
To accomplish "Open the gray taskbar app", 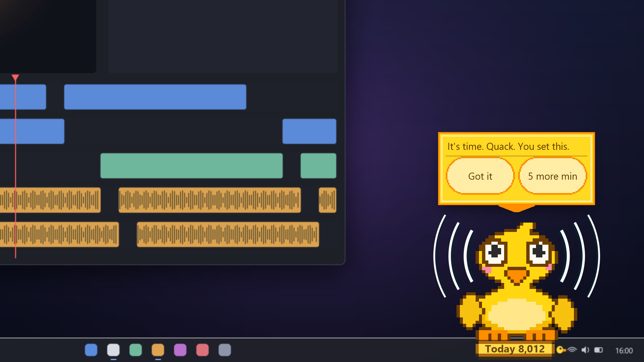I will click(x=225, y=350).
